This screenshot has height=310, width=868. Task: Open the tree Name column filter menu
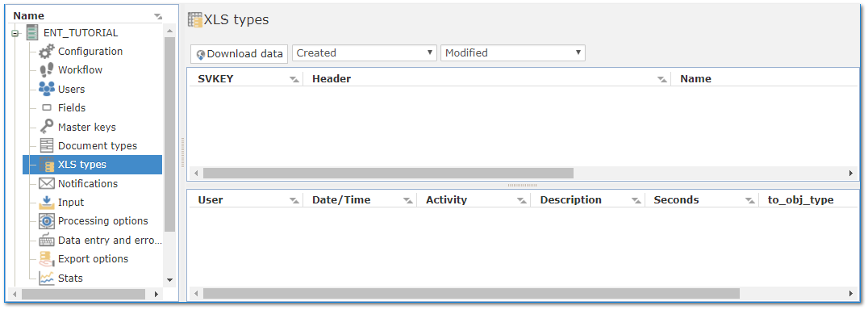tap(158, 17)
